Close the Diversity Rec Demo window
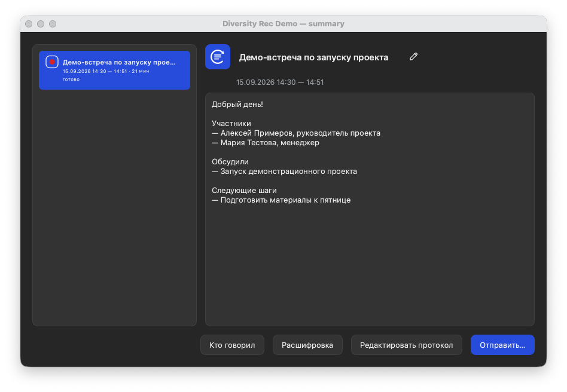Image resolution: width=567 pixels, height=392 pixels. (29, 24)
